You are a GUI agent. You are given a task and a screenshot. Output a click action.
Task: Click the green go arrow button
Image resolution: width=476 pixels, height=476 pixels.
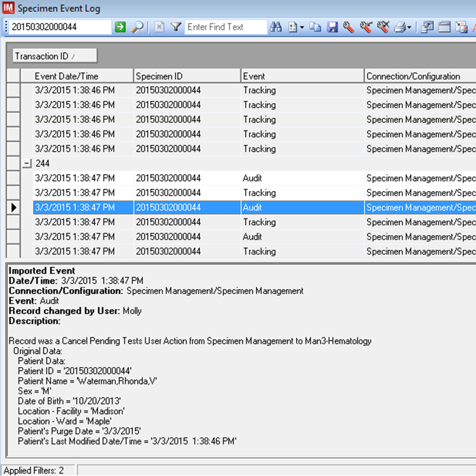120,27
